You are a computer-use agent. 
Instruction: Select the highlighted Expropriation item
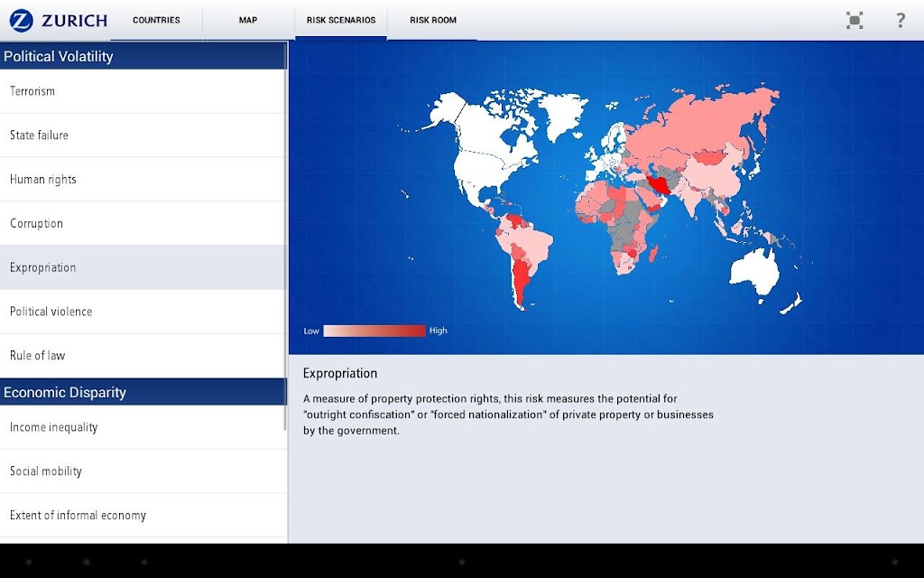(x=143, y=267)
